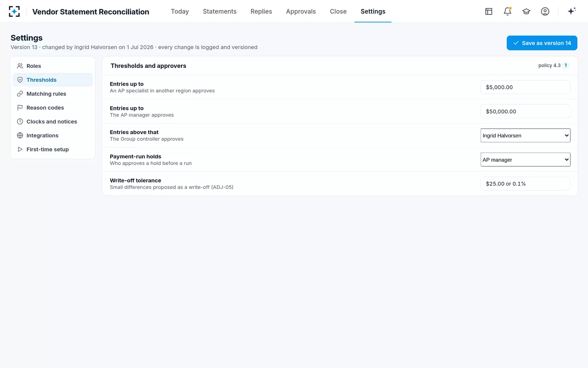588x368 pixels.
Task: Open First-time setup
Action: [53, 149]
